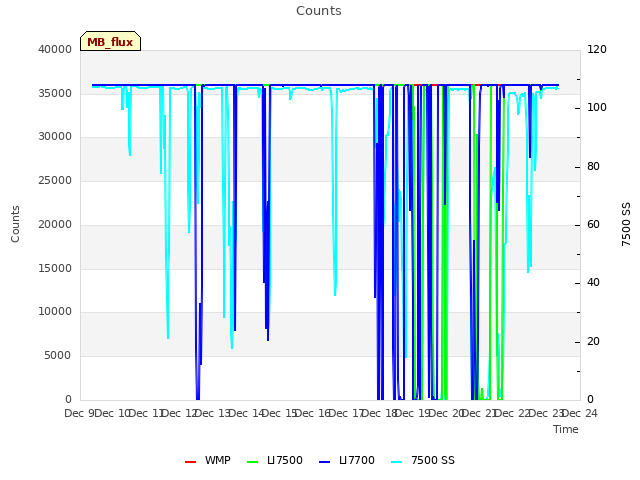Click the 60 tick on right axis
This screenshot has height=480, width=640.
[593, 224]
